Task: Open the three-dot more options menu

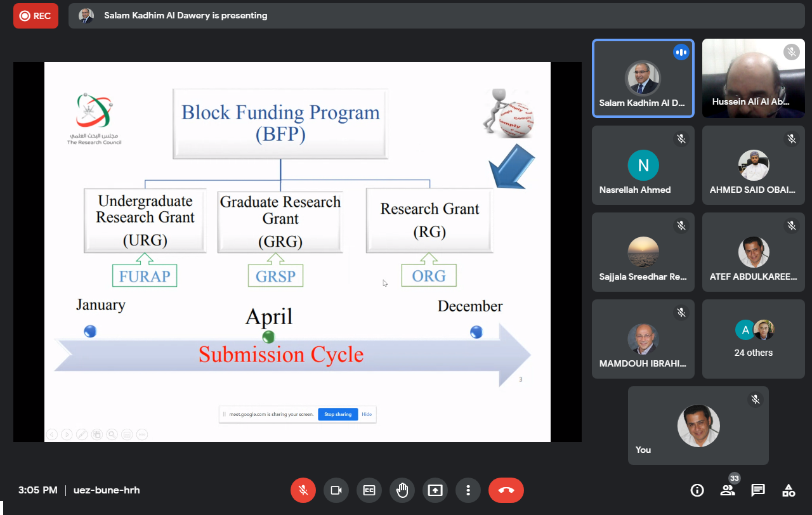Action: coord(468,490)
